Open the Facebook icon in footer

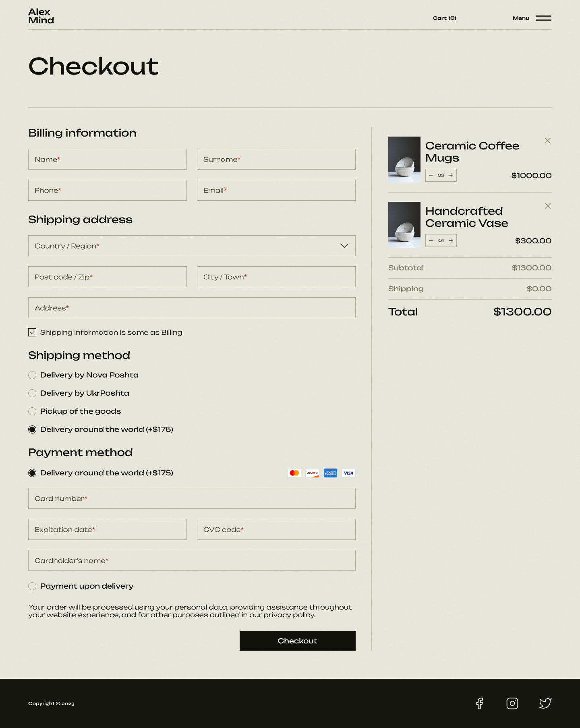point(479,703)
